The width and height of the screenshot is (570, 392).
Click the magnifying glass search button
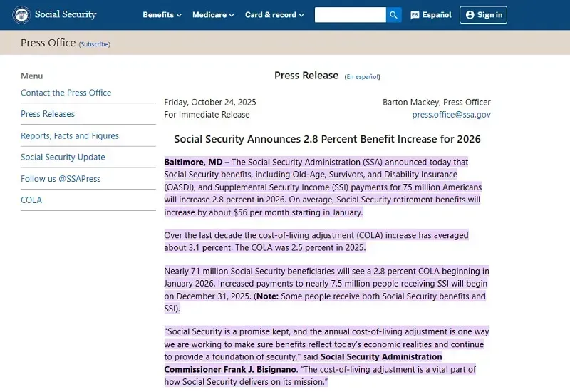click(394, 15)
